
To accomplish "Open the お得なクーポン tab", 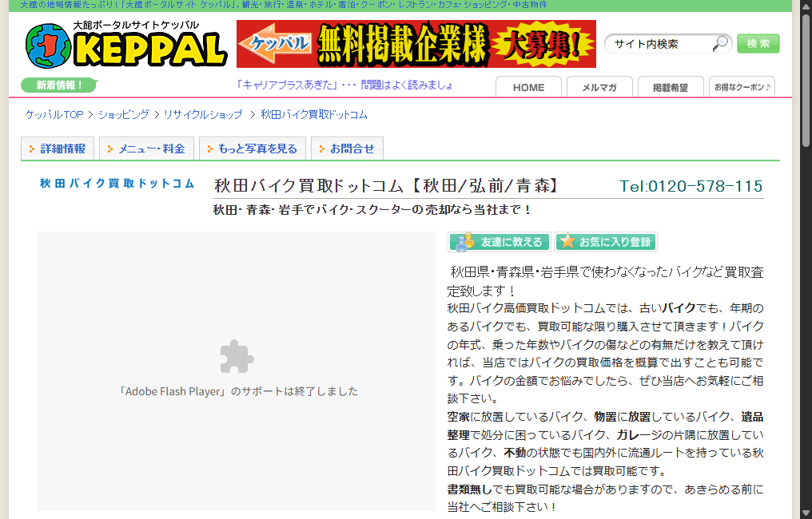I will [x=742, y=87].
